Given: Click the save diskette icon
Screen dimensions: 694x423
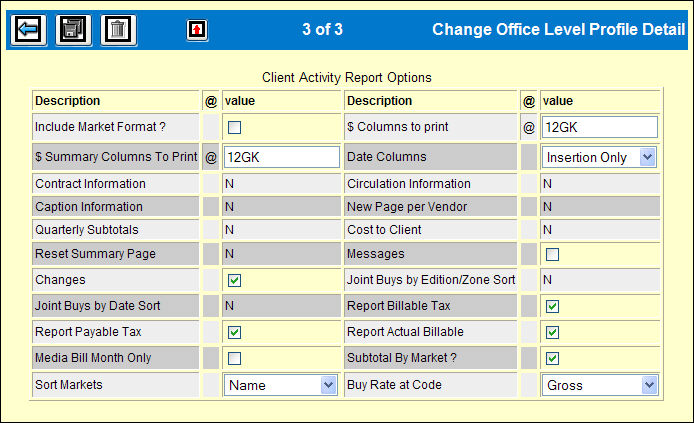Looking at the screenshot, I should pyautogui.click(x=73, y=30).
